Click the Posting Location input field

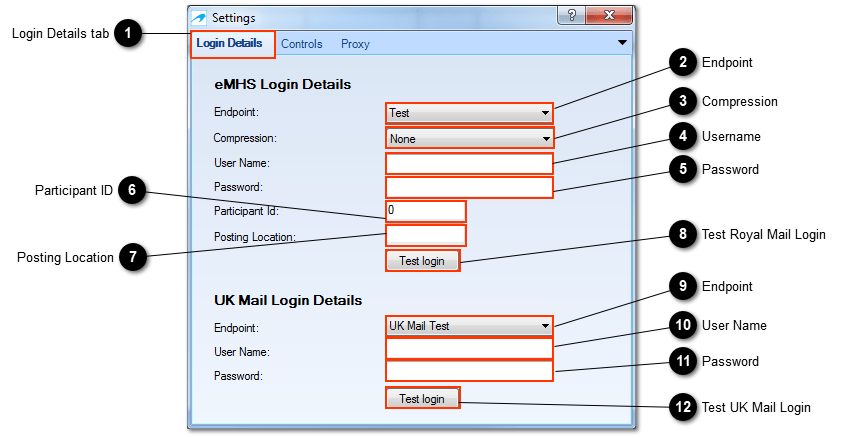pos(426,236)
